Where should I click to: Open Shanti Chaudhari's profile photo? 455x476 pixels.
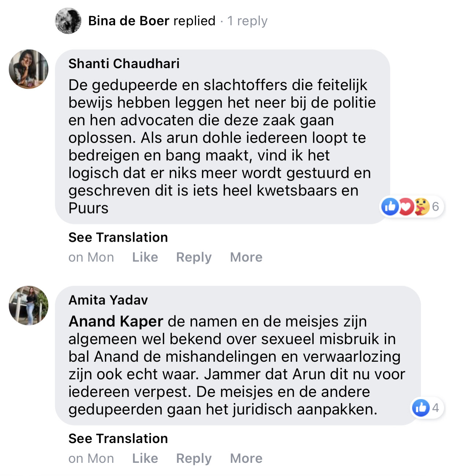coord(29,69)
